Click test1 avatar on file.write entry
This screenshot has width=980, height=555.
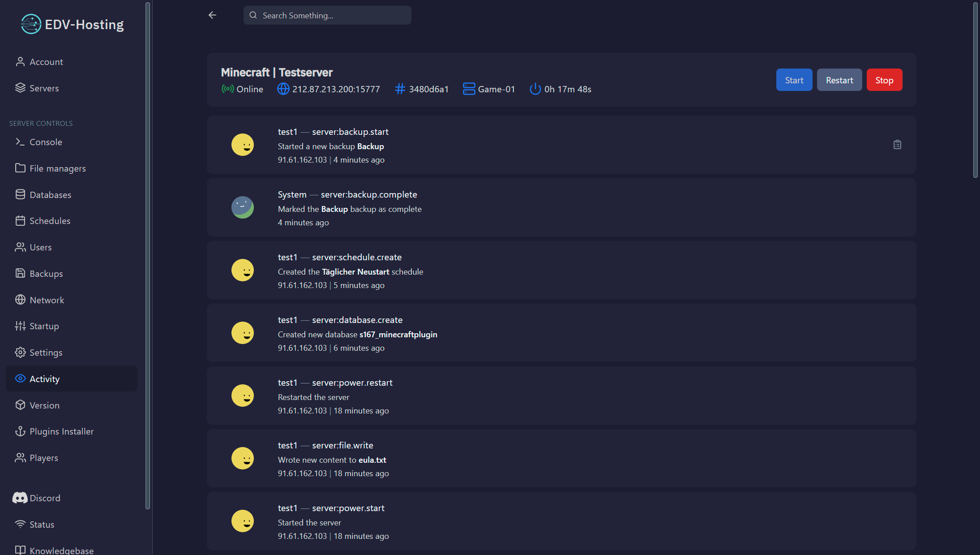coord(243,458)
